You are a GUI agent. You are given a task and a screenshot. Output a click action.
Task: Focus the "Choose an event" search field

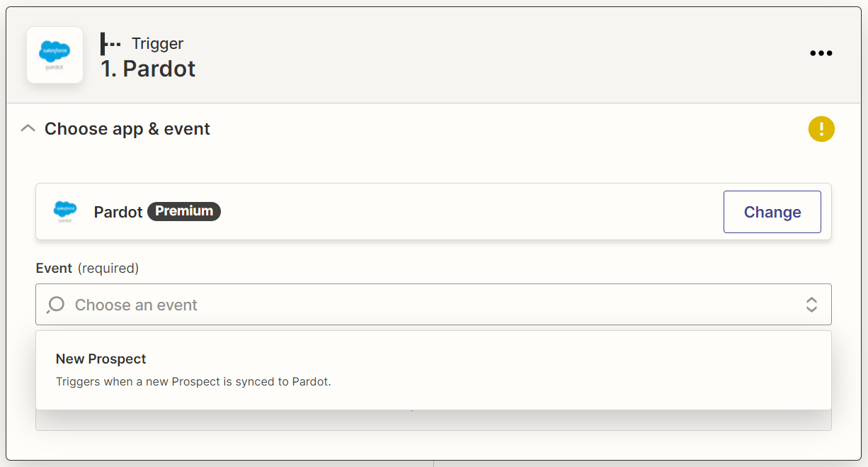pos(433,305)
